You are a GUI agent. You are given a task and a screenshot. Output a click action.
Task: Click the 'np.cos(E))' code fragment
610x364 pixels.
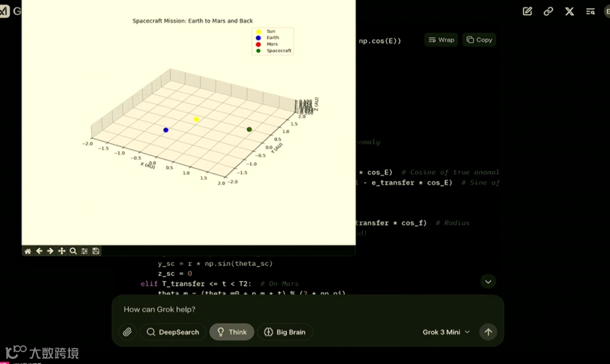click(380, 41)
